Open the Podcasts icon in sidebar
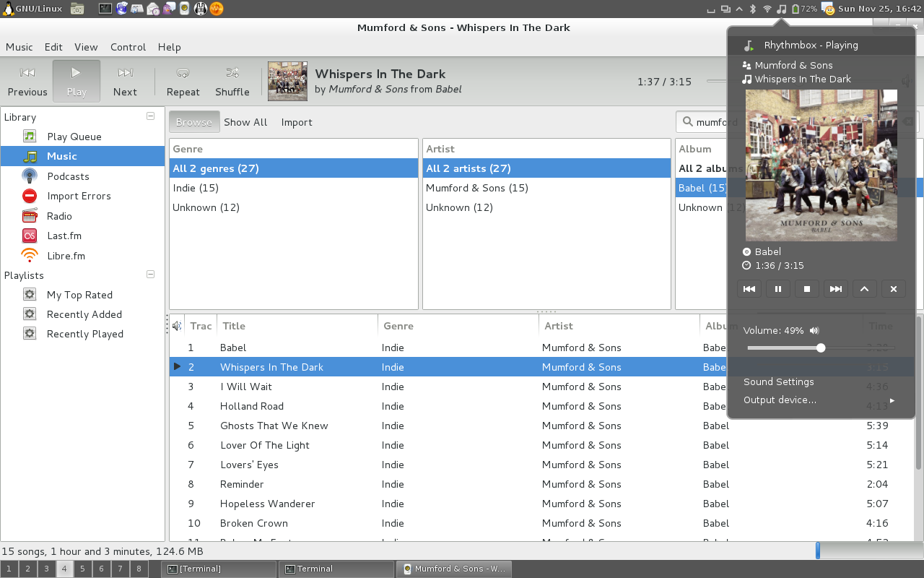The image size is (924, 578). 30,176
